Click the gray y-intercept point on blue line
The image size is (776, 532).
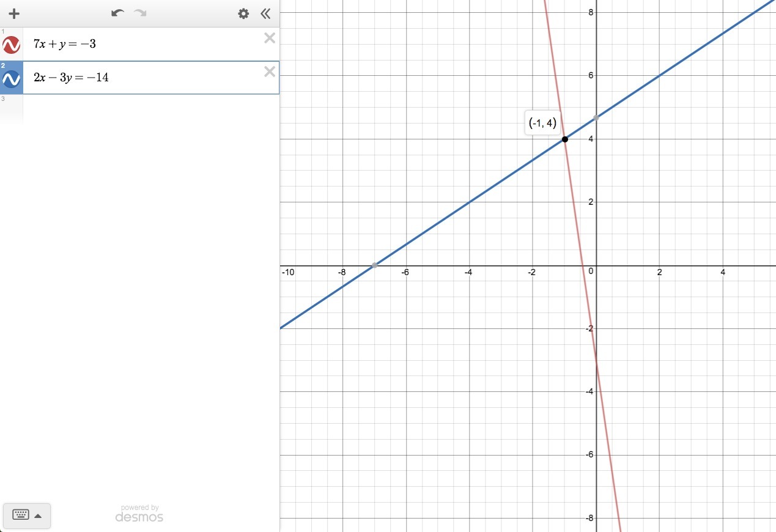(596, 118)
